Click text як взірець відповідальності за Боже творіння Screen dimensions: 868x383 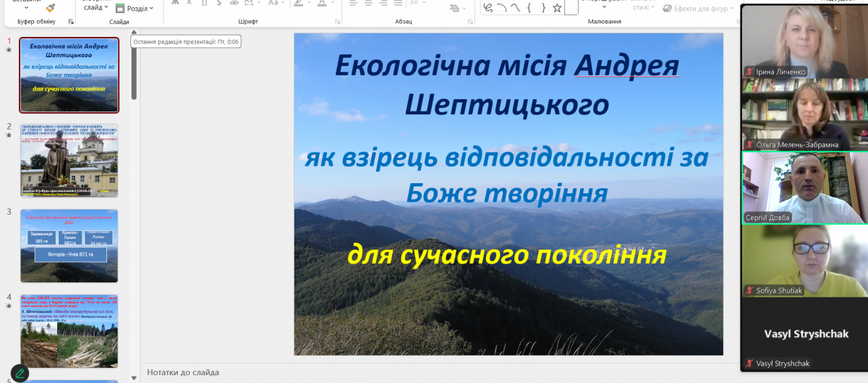506,176
